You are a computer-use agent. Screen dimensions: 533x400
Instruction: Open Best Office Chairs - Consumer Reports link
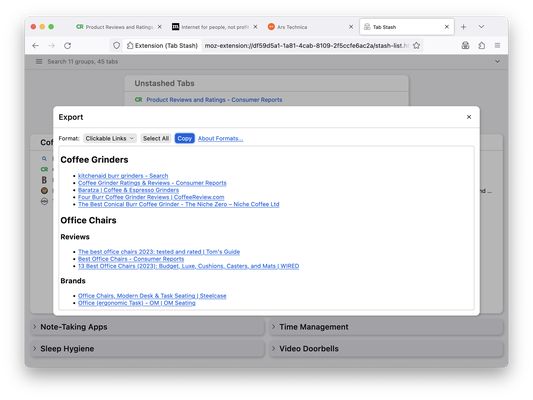(131, 259)
